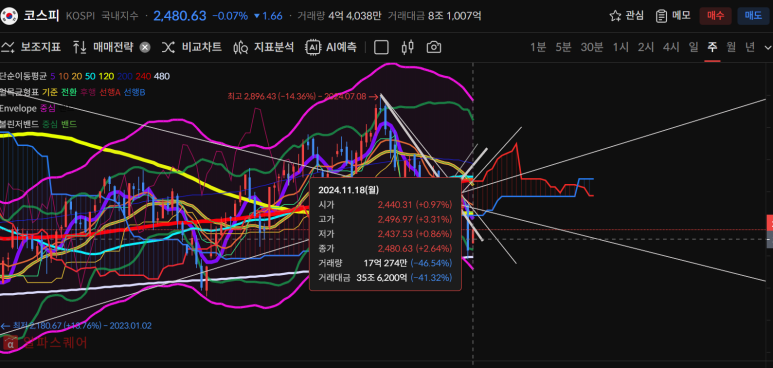773x368 pixels.
Task: Click the 종가 2,480.63 tooltip row
Action: click(385, 249)
